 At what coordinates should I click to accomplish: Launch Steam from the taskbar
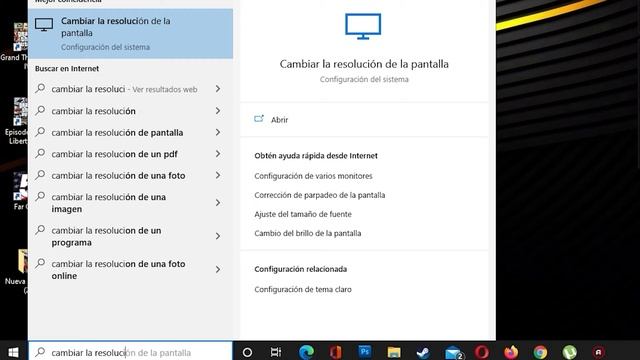coord(423,352)
